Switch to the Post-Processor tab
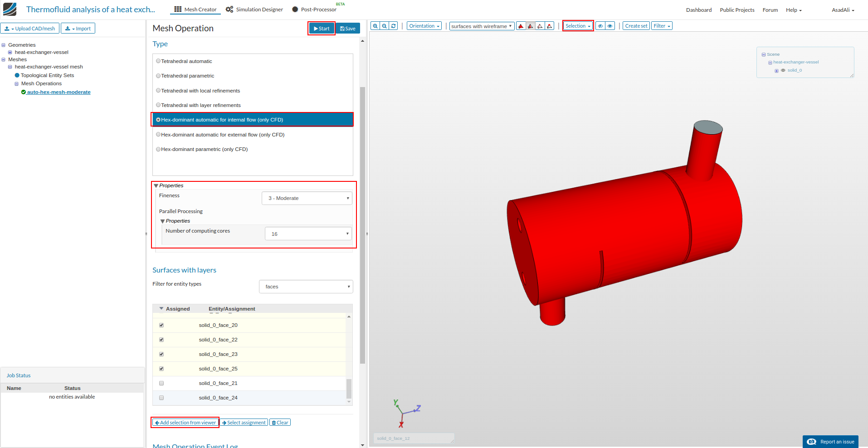Image resolution: width=868 pixels, height=448 pixels. coord(314,10)
